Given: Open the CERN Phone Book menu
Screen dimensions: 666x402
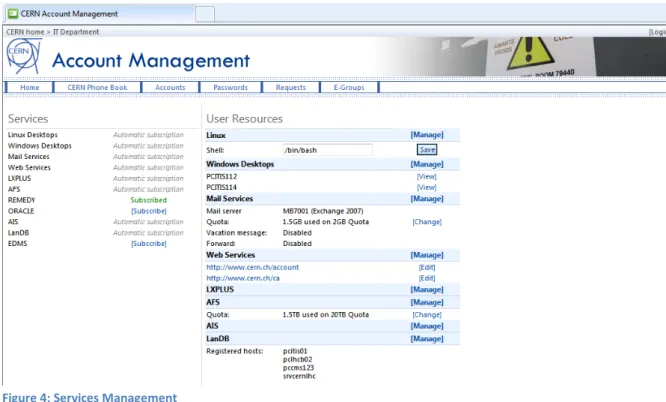Looking at the screenshot, I should tap(97, 87).
